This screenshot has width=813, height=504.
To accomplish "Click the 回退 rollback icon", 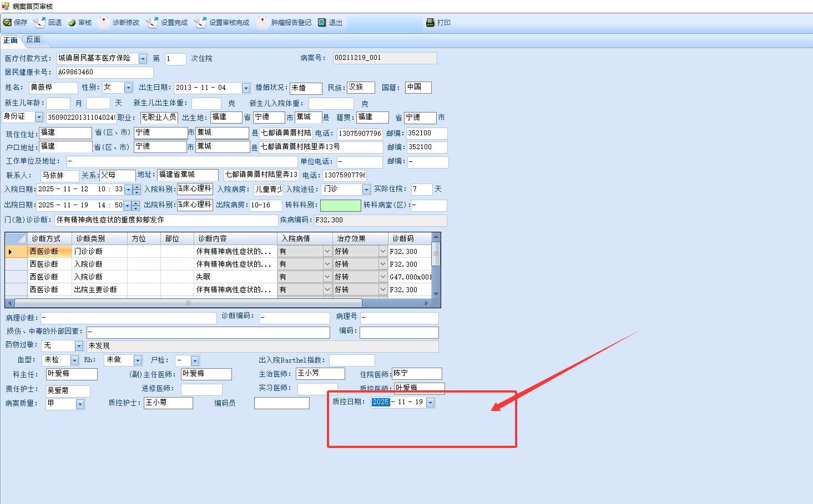I will pos(39,23).
